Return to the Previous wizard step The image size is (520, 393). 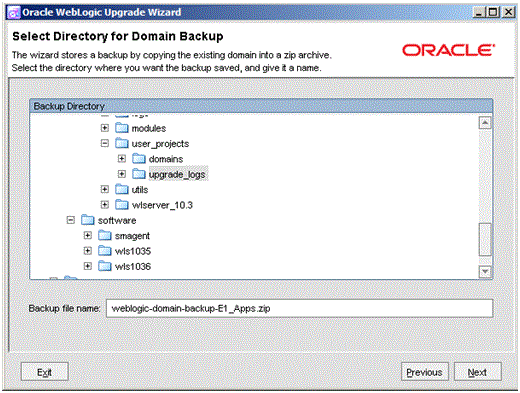pos(424,372)
